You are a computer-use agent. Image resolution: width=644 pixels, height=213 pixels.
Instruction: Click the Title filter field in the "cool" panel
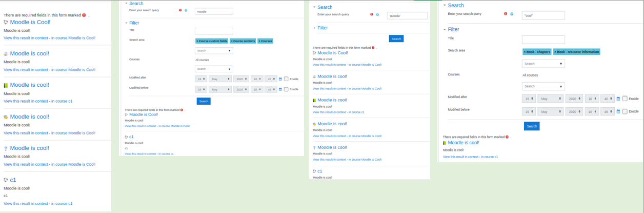[544, 40]
